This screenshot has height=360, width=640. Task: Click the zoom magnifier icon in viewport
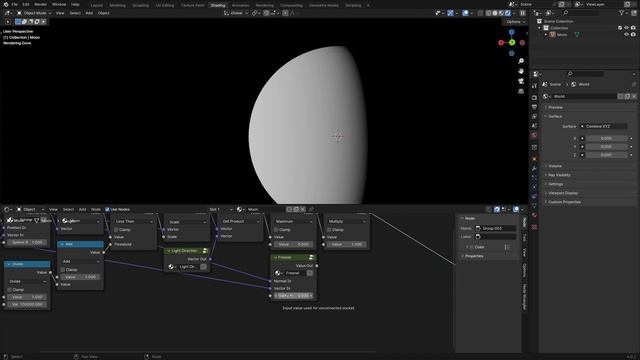[x=521, y=61]
